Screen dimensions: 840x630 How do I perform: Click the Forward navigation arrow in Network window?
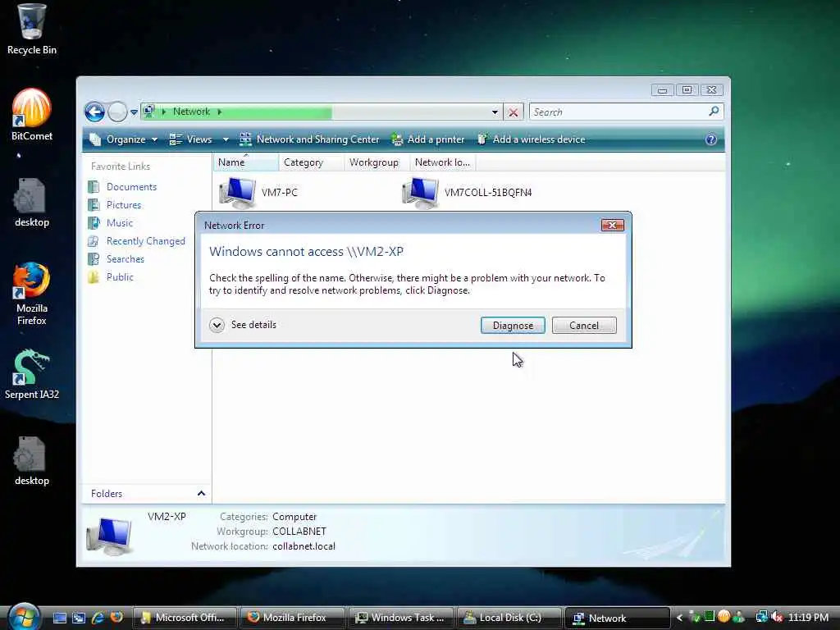click(116, 112)
